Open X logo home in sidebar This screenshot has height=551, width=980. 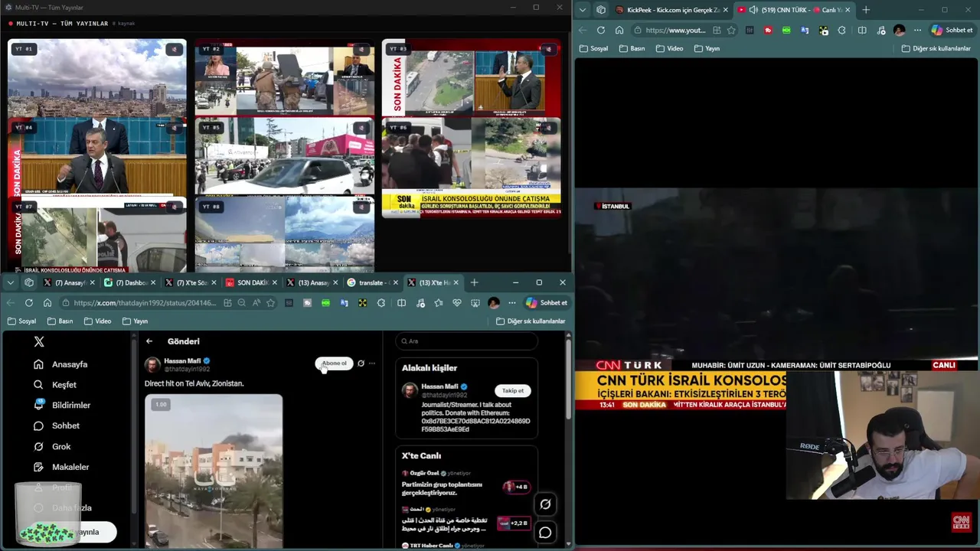(39, 341)
